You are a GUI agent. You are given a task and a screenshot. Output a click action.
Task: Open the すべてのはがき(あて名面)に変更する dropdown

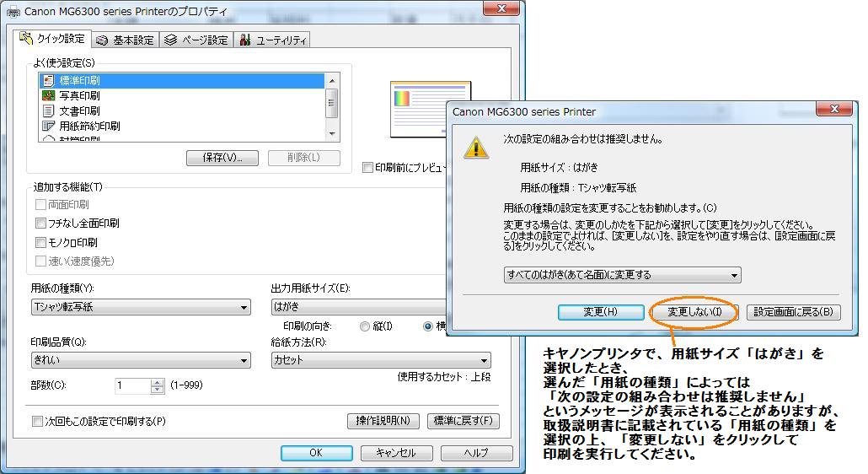(622, 275)
